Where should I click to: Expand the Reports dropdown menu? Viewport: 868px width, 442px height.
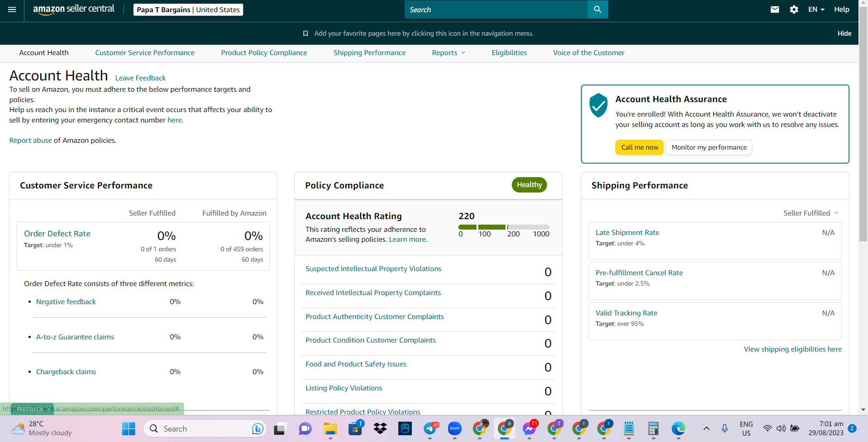(x=448, y=53)
